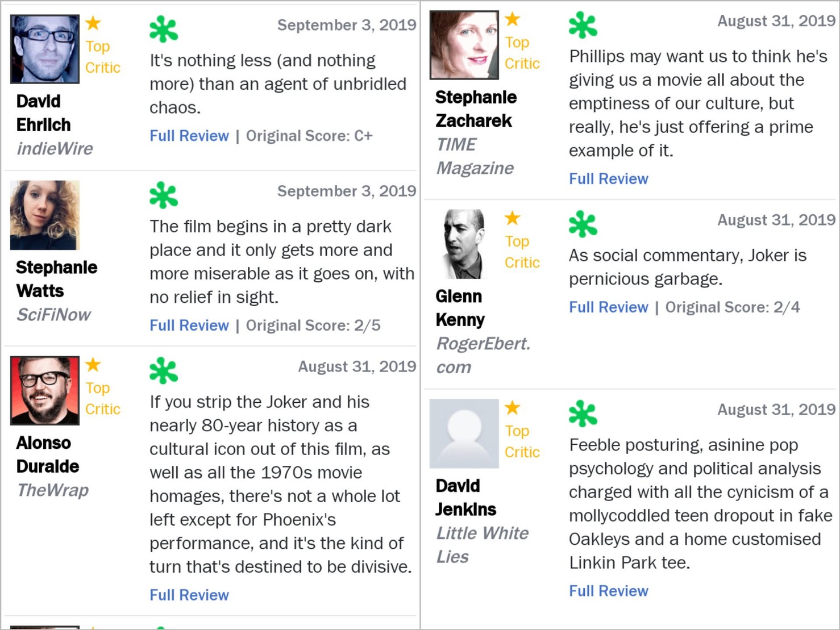Click splat icon on David Jenkins' review

point(583,414)
